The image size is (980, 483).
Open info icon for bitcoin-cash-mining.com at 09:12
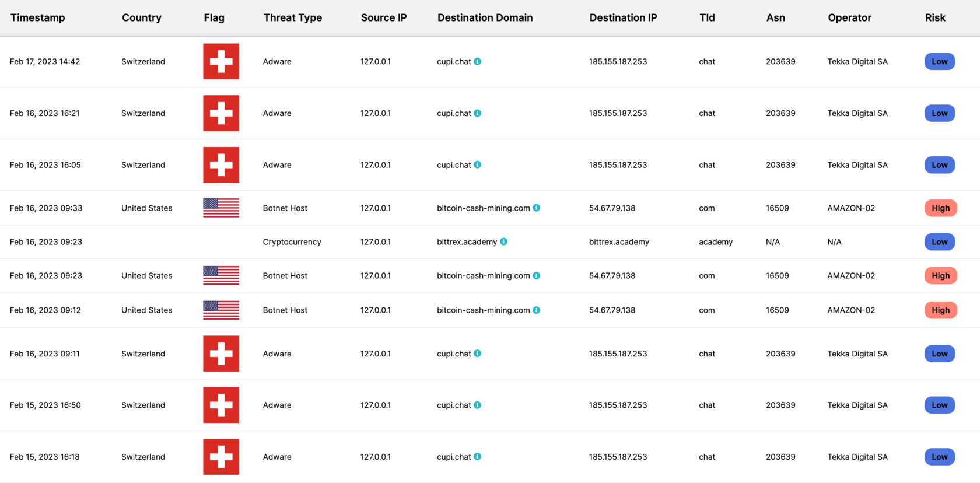click(x=536, y=310)
